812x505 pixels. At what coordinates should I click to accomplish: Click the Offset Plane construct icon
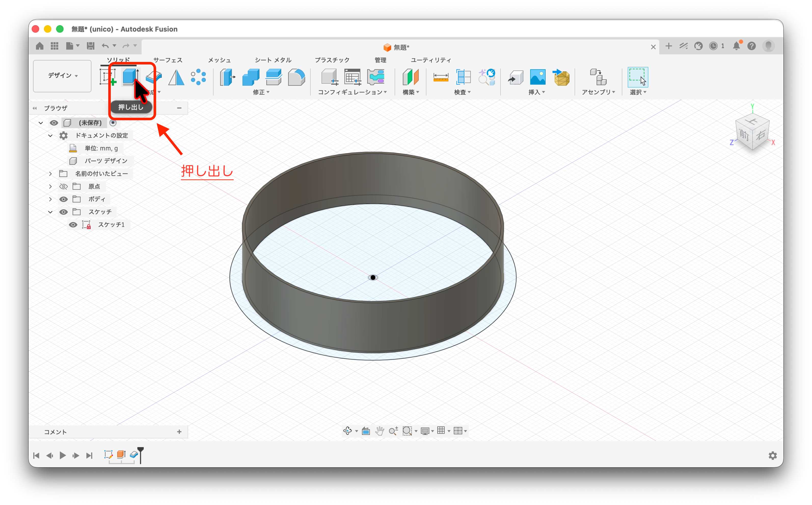(x=411, y=77)
